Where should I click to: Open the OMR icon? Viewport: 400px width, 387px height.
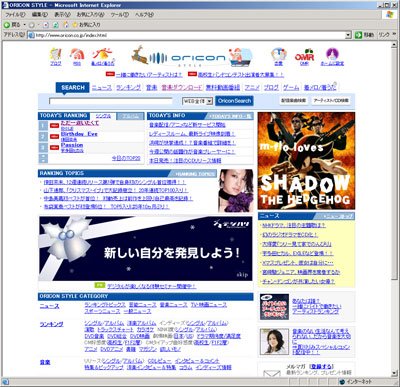pyautogui.click(x=304, y=56)
